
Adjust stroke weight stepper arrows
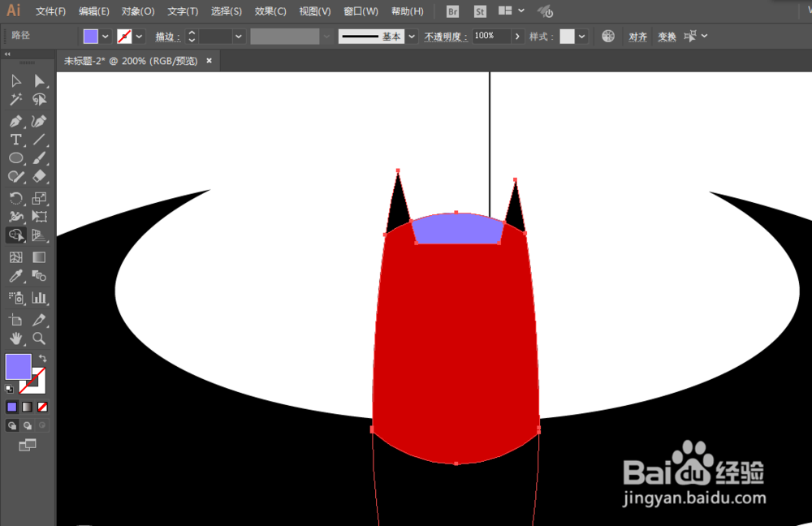[192, 37]
